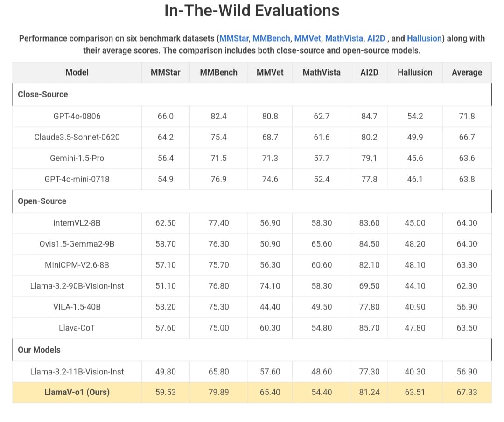Click Llava-CoT AI2D value 85.70
The image size is (504, 422).
tap(369, 328)
